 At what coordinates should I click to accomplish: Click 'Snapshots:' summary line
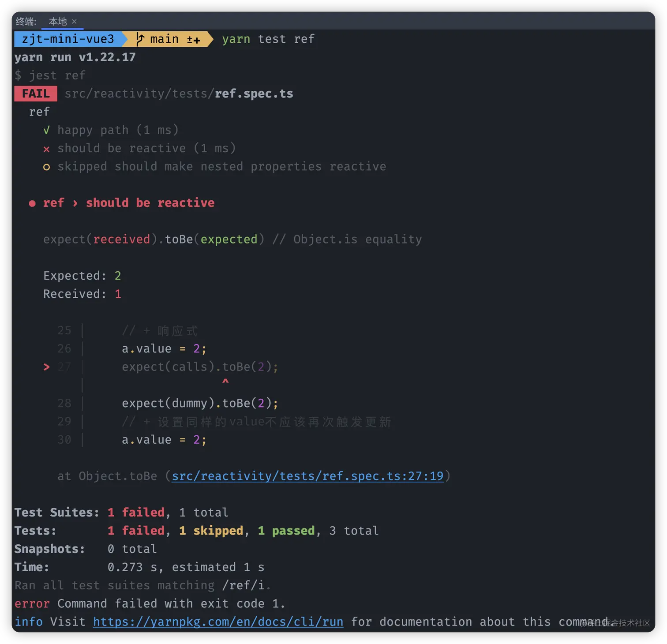86,549
